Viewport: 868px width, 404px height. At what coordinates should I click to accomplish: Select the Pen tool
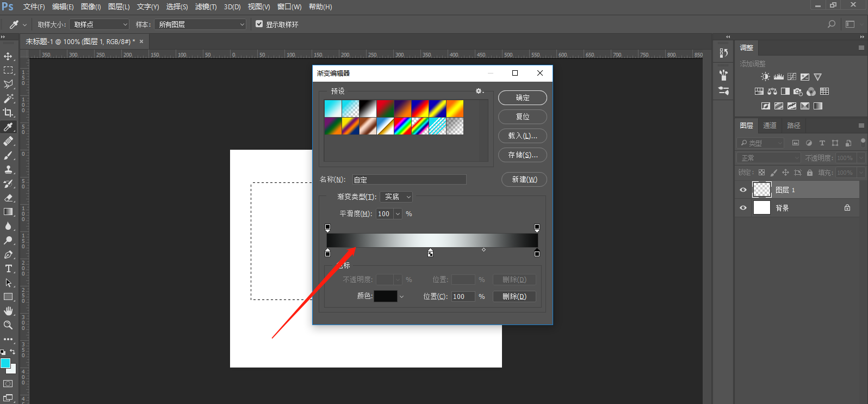click(x=8, y=254)
